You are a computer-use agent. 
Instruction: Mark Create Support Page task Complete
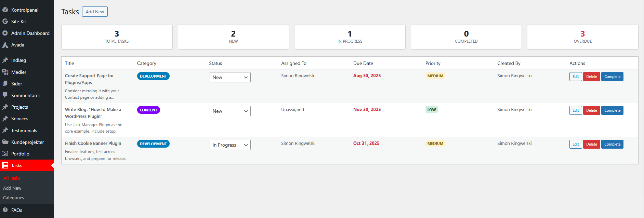[x=612, y=77]
